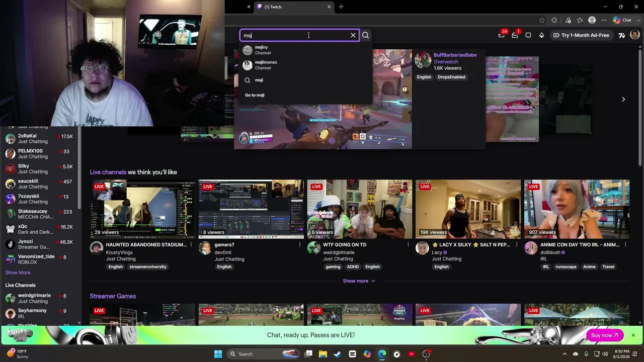Open 2xRaKai in the sidebar

click(x=39, y=138)
